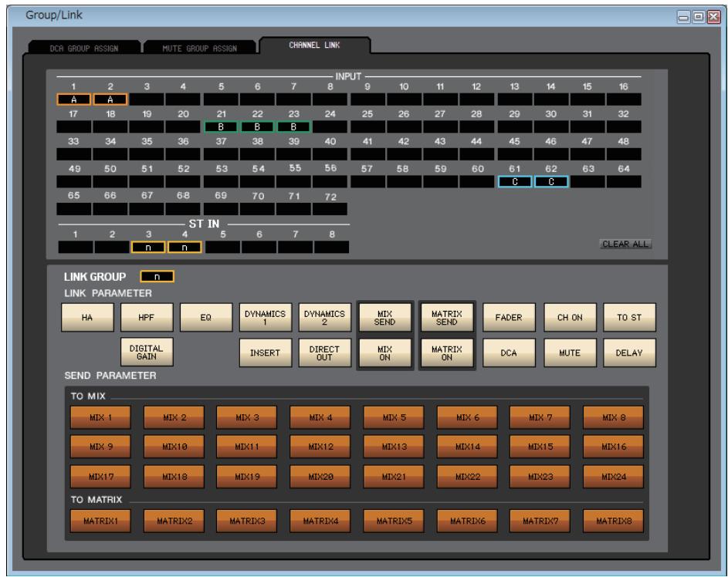
Task: Click the MIX24 send button
Action: tap(613, 477)
